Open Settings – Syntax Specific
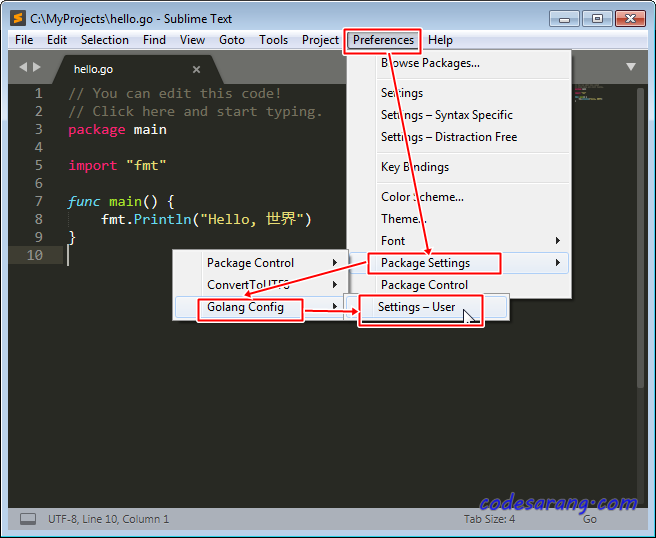Image resolution: width=656 pixels, height=538 pixels. [459, 115]
